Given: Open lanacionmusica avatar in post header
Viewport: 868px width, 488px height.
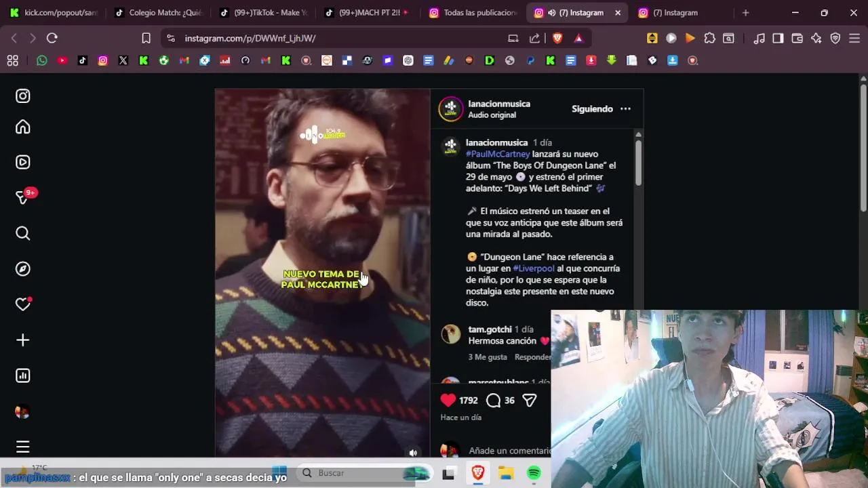Looking at the screenshot, I should click(x=450, y=108).
